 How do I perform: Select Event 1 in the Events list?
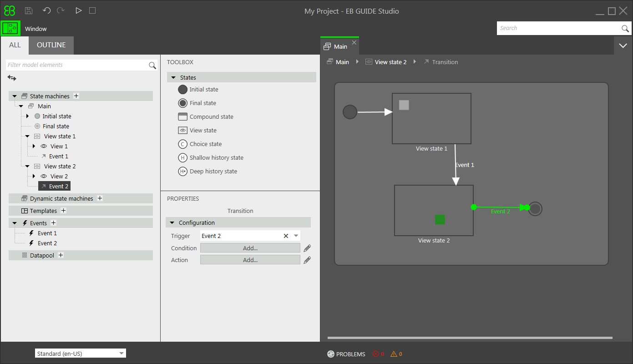coord(47,233)
